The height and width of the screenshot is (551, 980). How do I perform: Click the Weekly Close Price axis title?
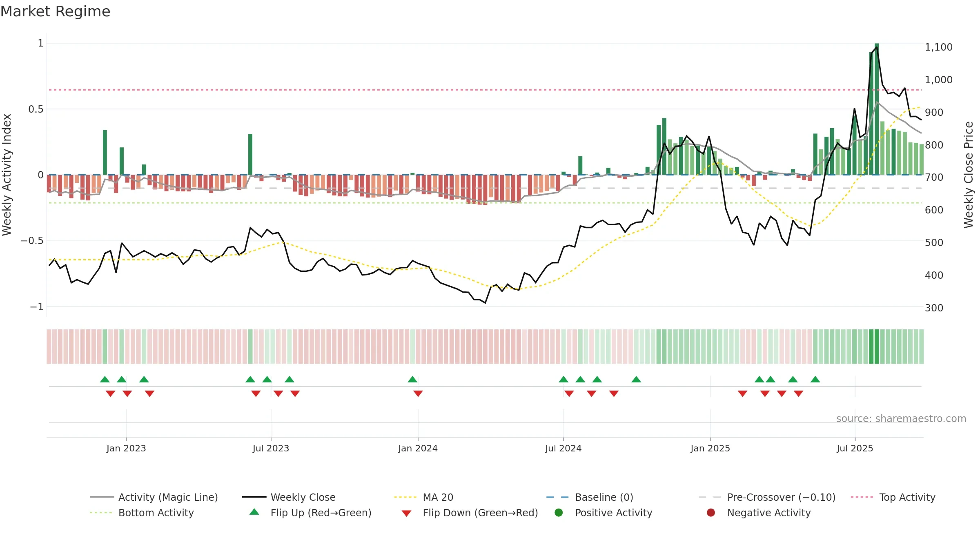969,175
